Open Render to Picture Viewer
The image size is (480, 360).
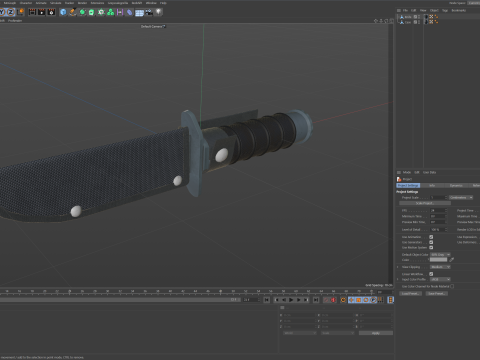pyautogui.click(x=42, y=12)
